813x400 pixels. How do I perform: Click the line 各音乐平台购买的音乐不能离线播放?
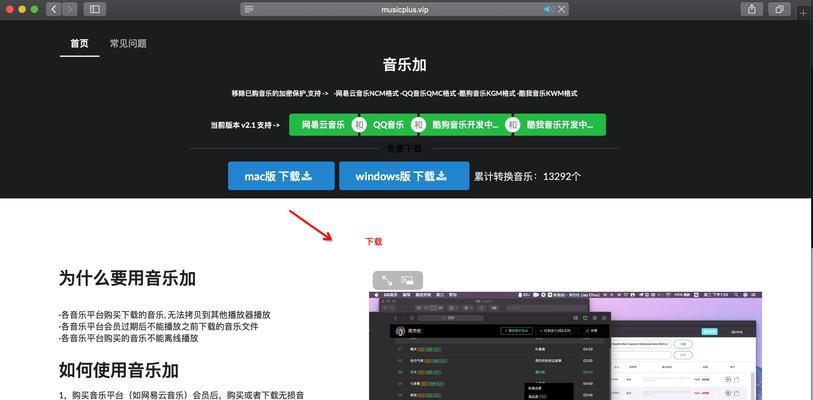pos(129,338)
